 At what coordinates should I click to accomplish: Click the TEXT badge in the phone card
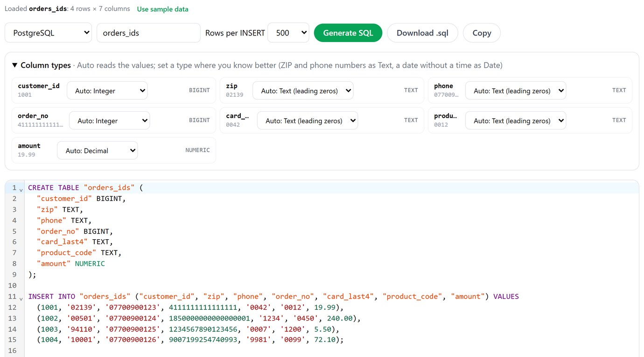click(619, 90)
